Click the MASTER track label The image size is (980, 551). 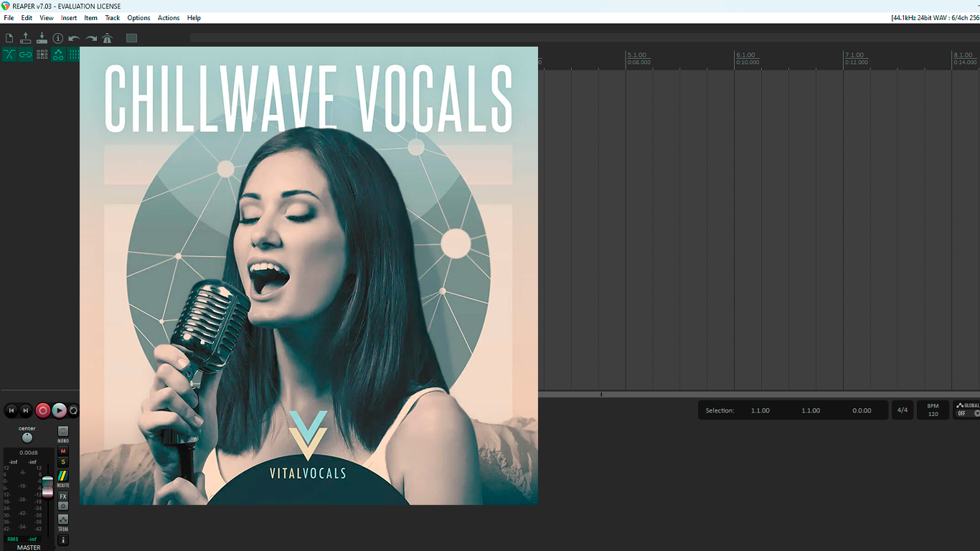[x=29, y=547]
